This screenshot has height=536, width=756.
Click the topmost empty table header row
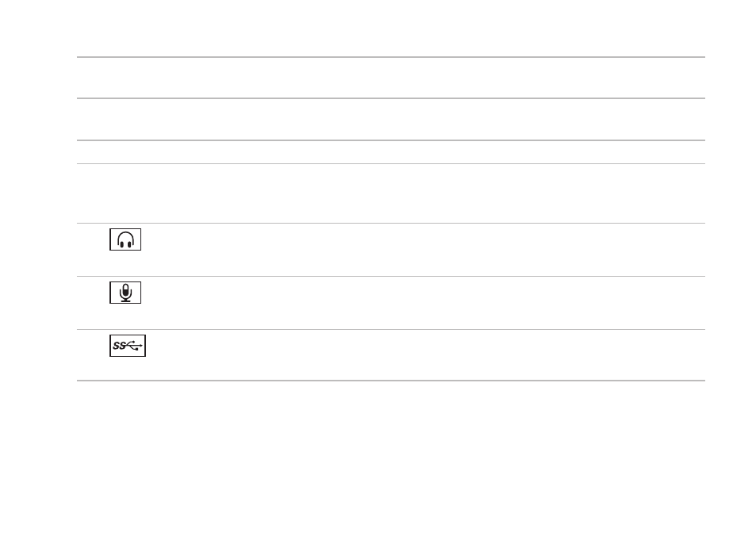(x=391, y=78)
